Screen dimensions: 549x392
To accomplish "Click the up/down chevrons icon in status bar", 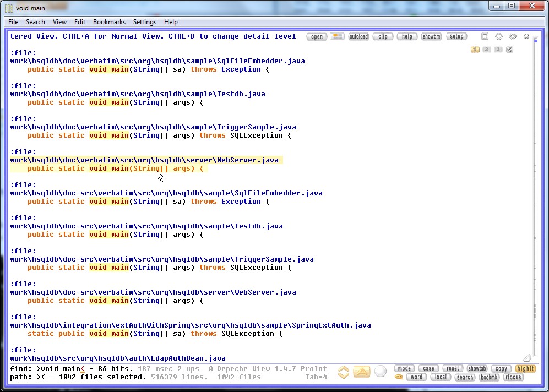I will pyautogui.click(x=344, y=372).
